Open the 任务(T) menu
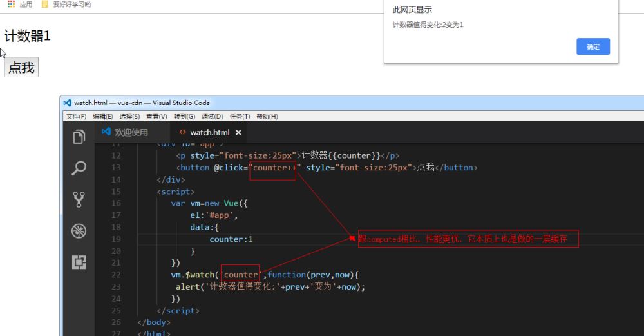Image resolution: width=644 pixels, height=336 pixels. pos(240,116)
